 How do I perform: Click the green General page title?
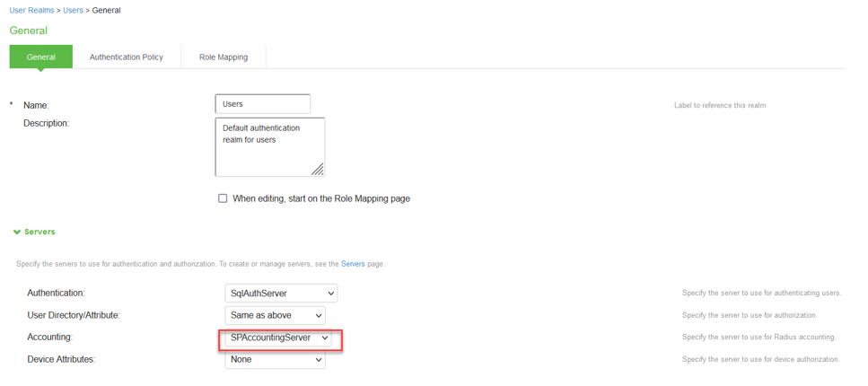(29, 31)
